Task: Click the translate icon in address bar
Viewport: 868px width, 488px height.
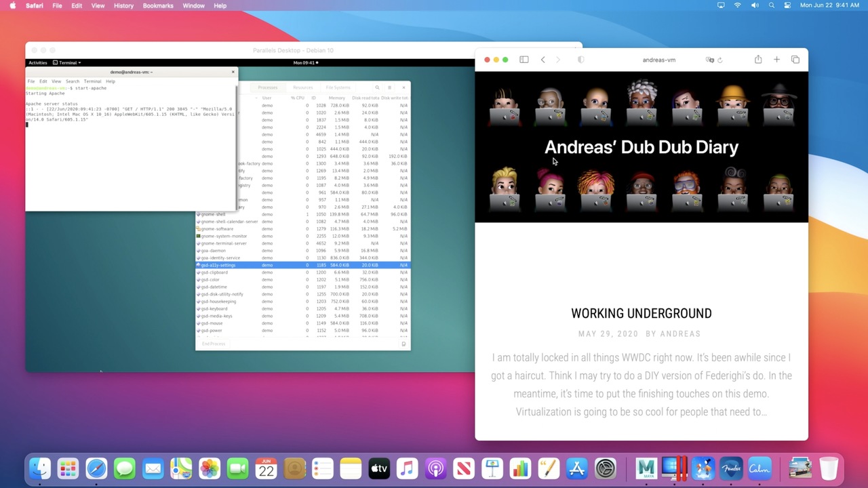Action: click(x=709, y=60)
